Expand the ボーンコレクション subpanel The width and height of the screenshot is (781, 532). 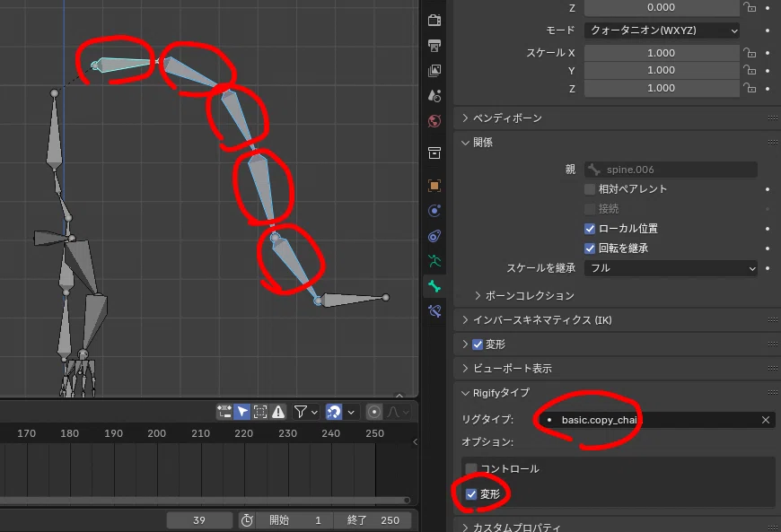coord(478,296)
